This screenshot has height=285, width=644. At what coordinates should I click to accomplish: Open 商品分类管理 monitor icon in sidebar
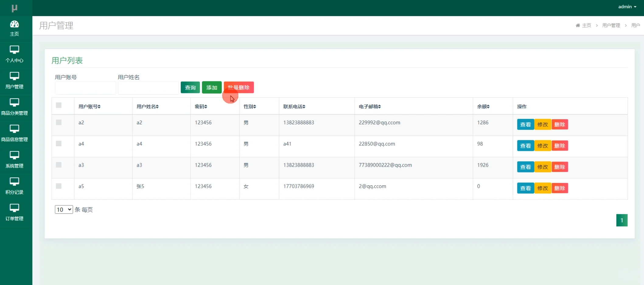[14, 102]
